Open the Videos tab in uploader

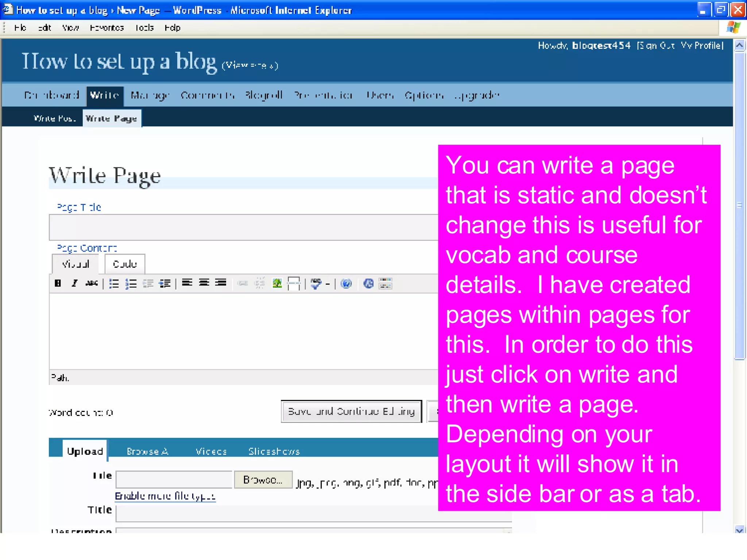[x=211, y=451]
